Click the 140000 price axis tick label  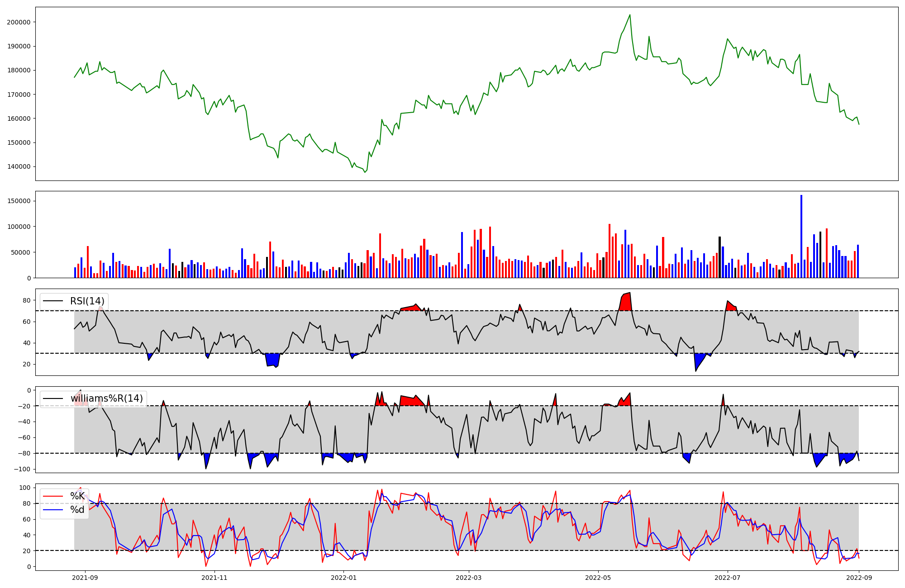pos(18,166)
